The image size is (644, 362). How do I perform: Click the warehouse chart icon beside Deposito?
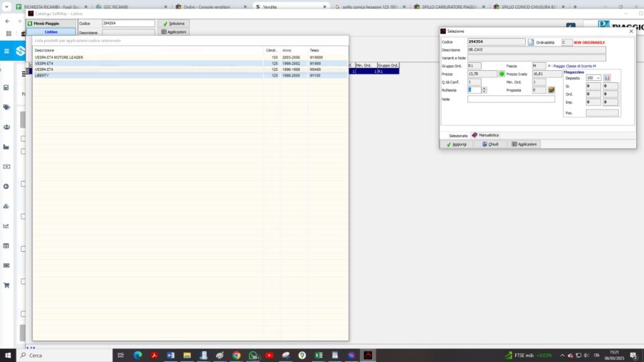click(608, 77)
